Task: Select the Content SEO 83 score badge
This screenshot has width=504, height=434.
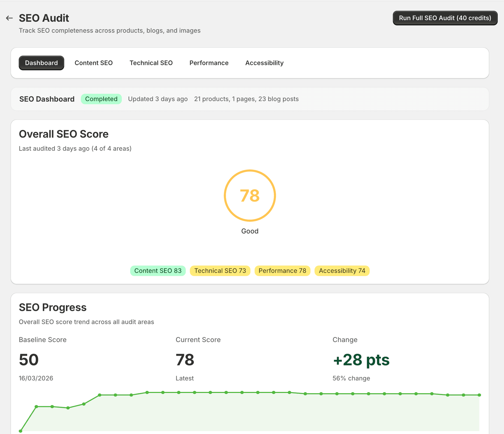Action: pyautogui.click(x=158, y=271)
